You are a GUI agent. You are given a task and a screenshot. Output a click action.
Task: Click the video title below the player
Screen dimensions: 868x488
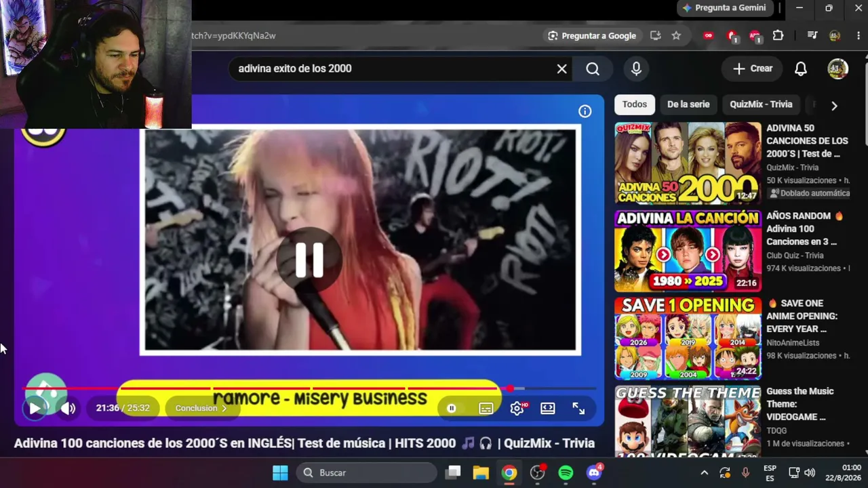point(304,443)
